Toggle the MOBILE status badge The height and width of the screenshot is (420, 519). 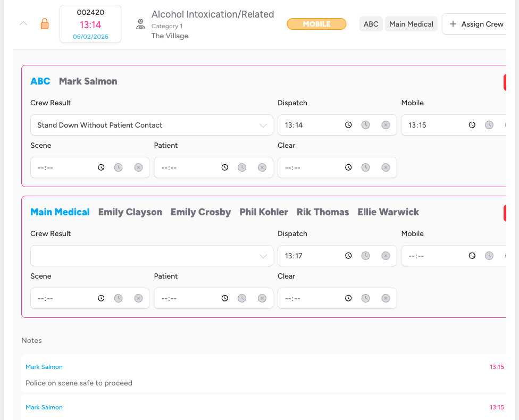(x=316, y=23)
